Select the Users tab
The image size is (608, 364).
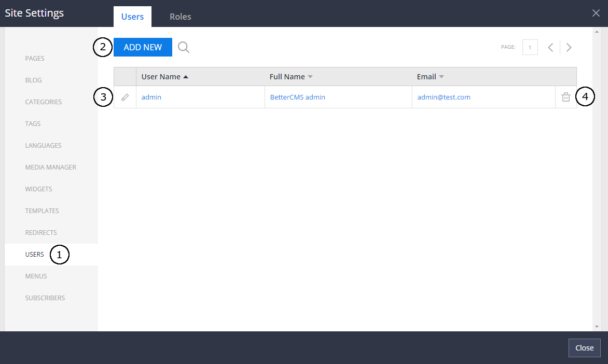[132, 17]
